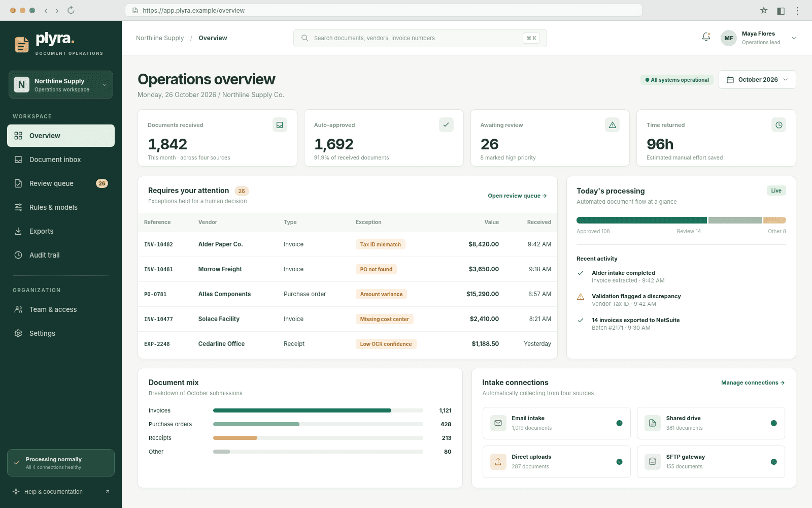Screen dimensions: 812x508
Task: Click the Documents received inbox icon
Action: 280,125
